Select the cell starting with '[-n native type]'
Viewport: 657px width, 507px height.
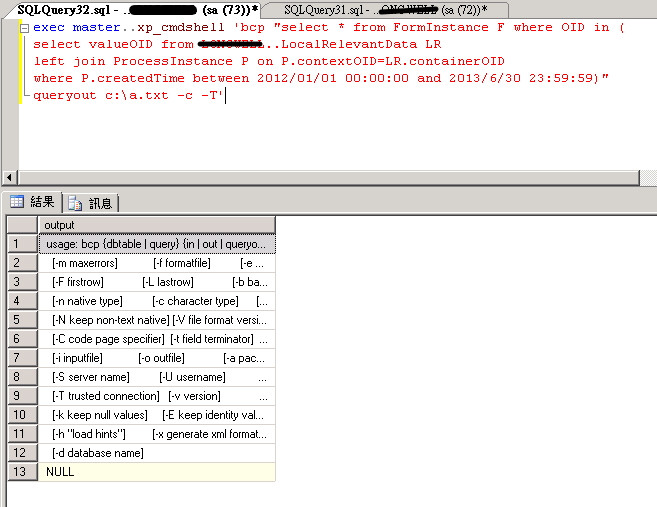click(157, 301)
